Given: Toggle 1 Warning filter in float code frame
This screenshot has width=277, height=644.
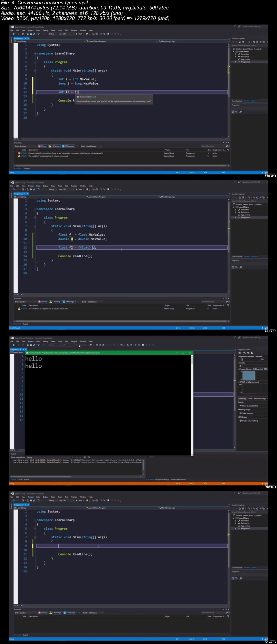Looking at the screenshot, I should click(x=55, y=302).
